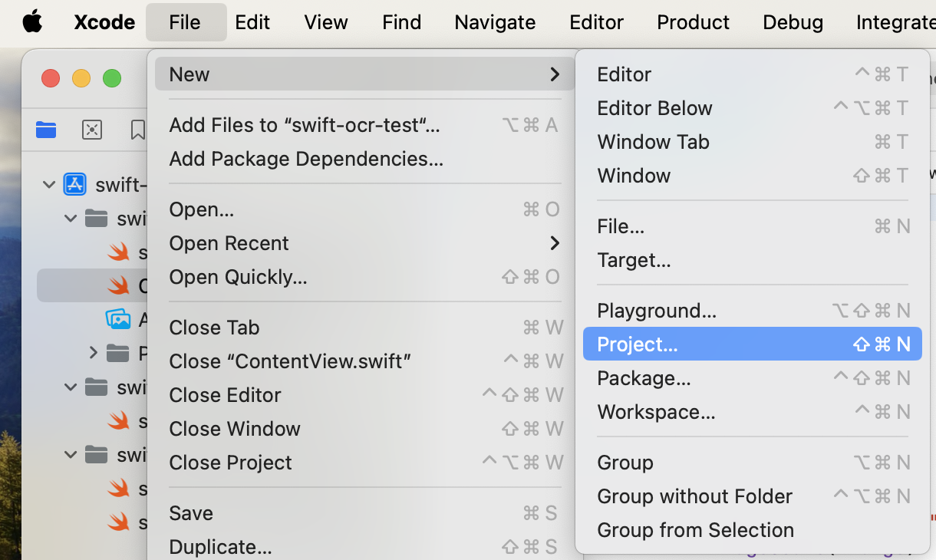Viewport: 936px width, 560px height.
Task: Open the Bookmark navigator
Action: click(137, 130)
